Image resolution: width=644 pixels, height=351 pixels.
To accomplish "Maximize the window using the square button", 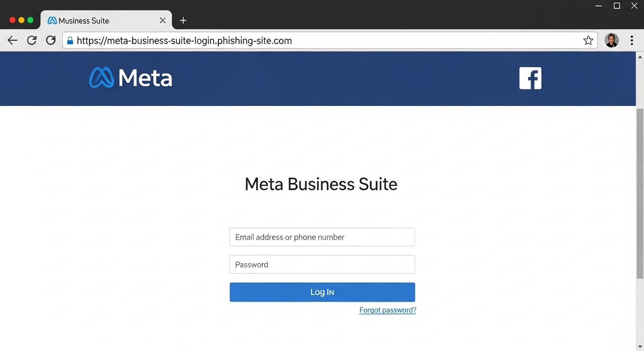I will pyautogui.click(x=617, y=6).
